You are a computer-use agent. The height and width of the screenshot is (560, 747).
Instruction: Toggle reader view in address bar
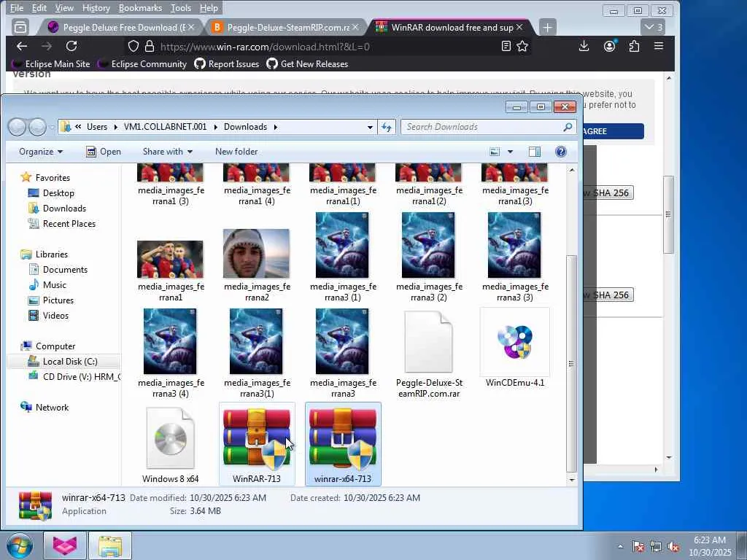pos(506,46)
